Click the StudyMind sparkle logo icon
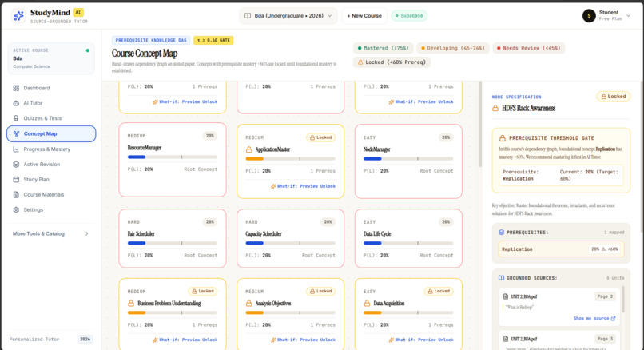 point(18,16)
